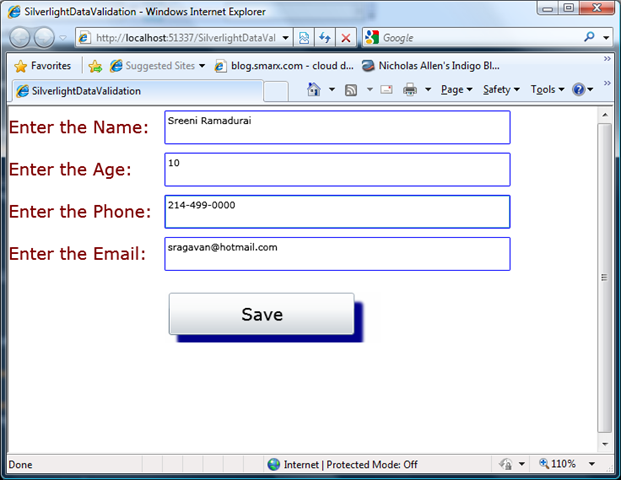Screen dimensions: 621x480
Task: Open the search provider options dropdown
Action: (x=606, y=38)
